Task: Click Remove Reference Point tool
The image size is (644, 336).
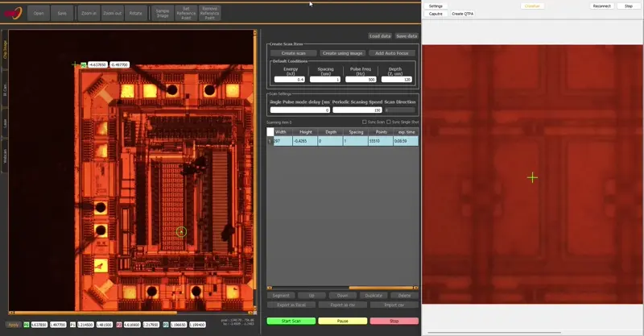Action: (x=209, y=13)
